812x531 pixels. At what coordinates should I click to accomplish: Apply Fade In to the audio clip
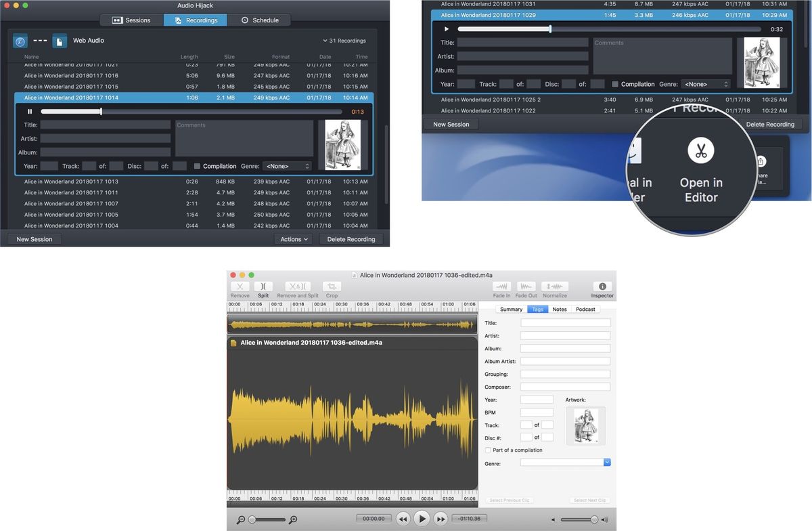pyautogui.click(x=501, y=288)
